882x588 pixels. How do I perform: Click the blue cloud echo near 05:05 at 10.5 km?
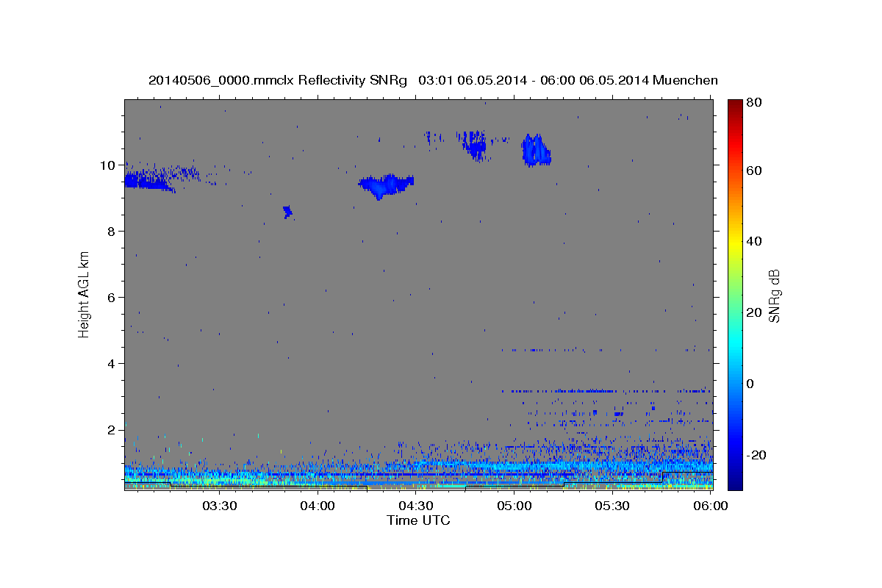(x=537, y=151)
